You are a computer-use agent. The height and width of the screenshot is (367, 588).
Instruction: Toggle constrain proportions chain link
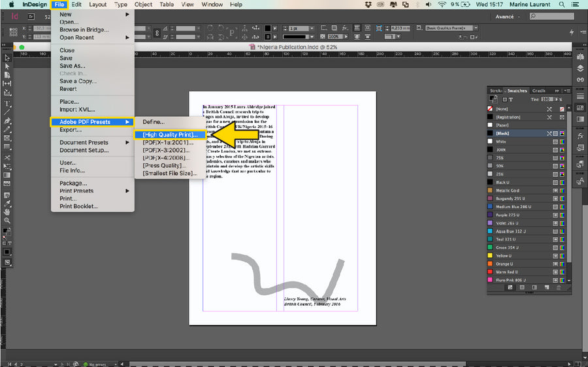[x=157, y=33]
